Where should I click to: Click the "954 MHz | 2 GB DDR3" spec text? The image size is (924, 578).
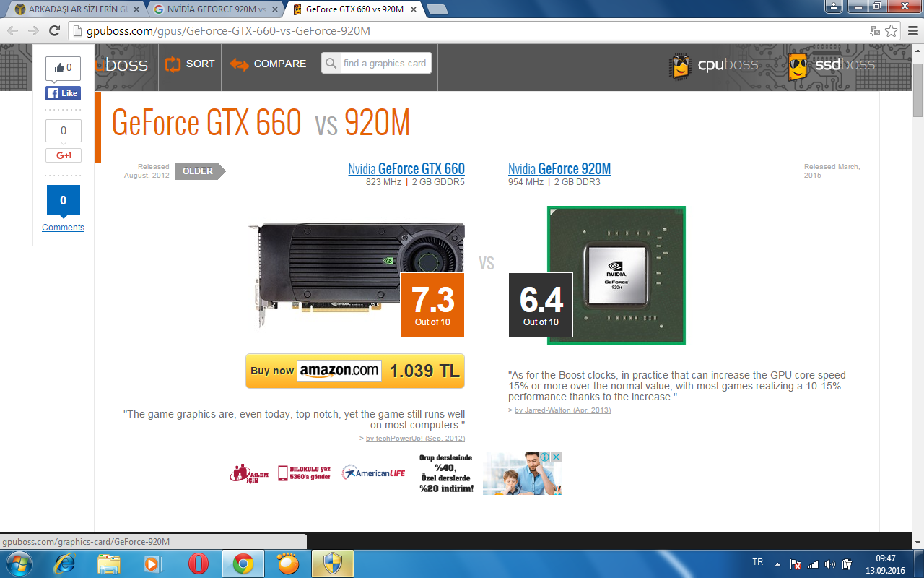pos(554,182)
